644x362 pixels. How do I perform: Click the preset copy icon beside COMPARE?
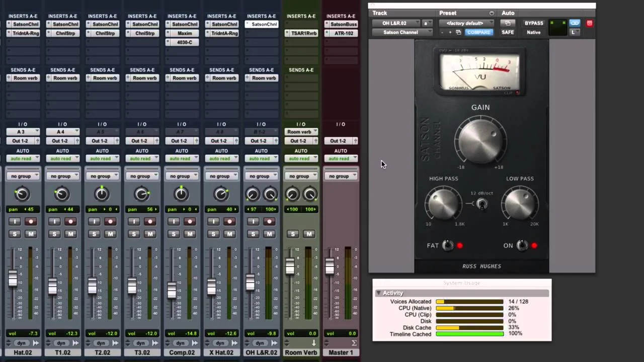(459, 32)
